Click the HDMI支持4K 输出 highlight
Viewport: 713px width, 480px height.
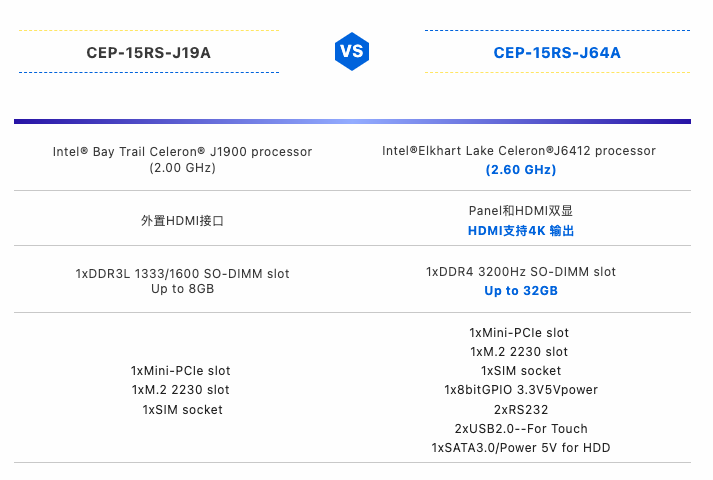(x=521, y=231)
